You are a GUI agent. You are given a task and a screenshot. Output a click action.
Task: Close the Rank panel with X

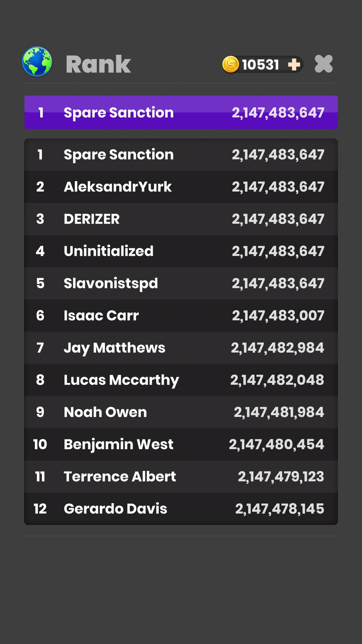click(323, 64)
